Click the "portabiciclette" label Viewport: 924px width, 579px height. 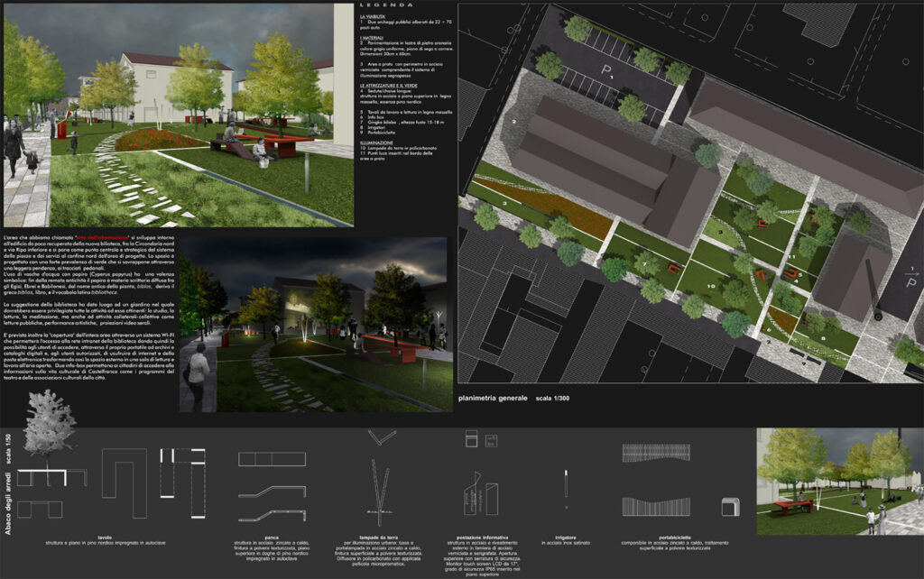[x=675, y=538]
